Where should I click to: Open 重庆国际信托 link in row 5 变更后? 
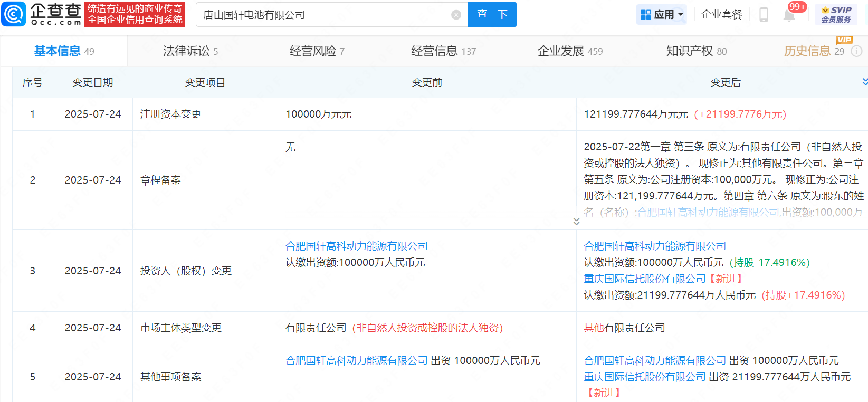645,377
